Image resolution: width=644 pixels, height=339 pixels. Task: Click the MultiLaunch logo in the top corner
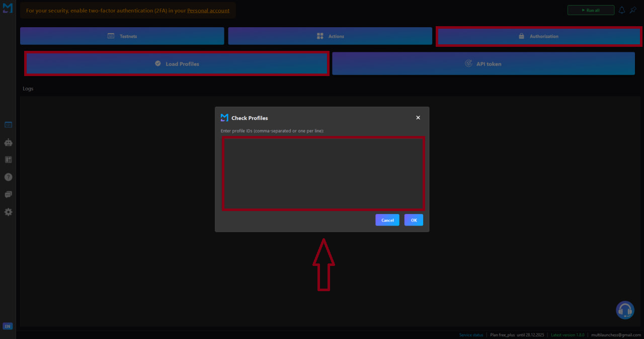click(x=7, y=8)
